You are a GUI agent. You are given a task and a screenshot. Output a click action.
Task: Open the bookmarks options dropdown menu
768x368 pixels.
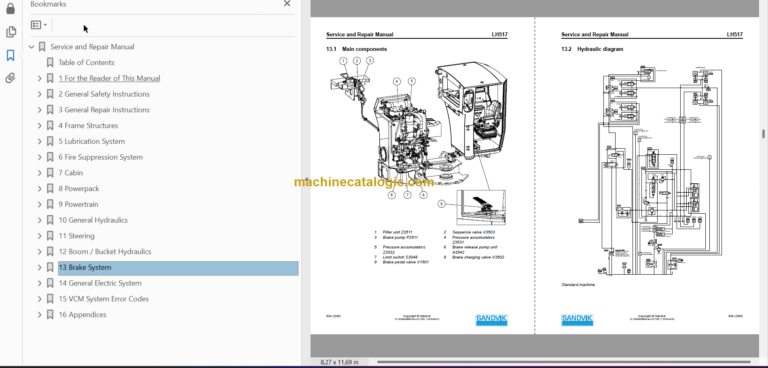(x=39, y=25)
